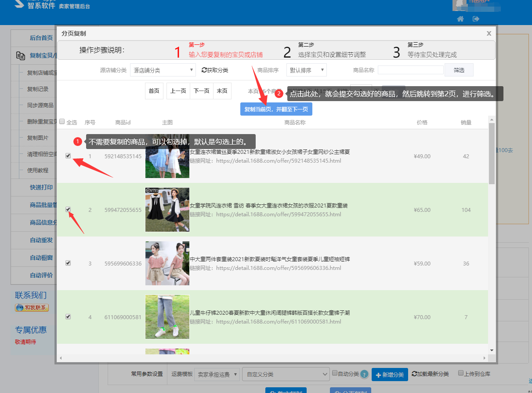Click thumbnail of 女童学院风连衣裙 product
The image size is (532, 393).
(167, 210)
